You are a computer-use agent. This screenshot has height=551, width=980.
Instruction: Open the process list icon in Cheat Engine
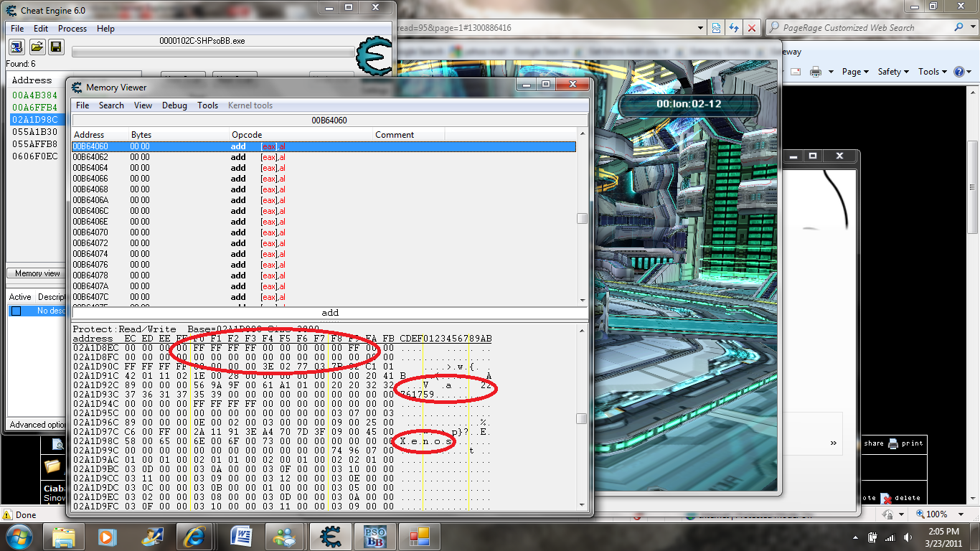point(16,47)
